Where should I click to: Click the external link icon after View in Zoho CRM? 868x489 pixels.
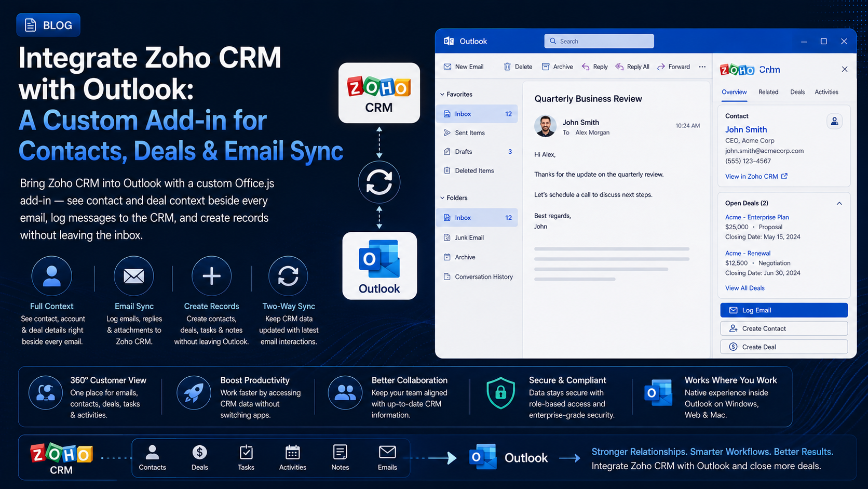pos(784,176)
